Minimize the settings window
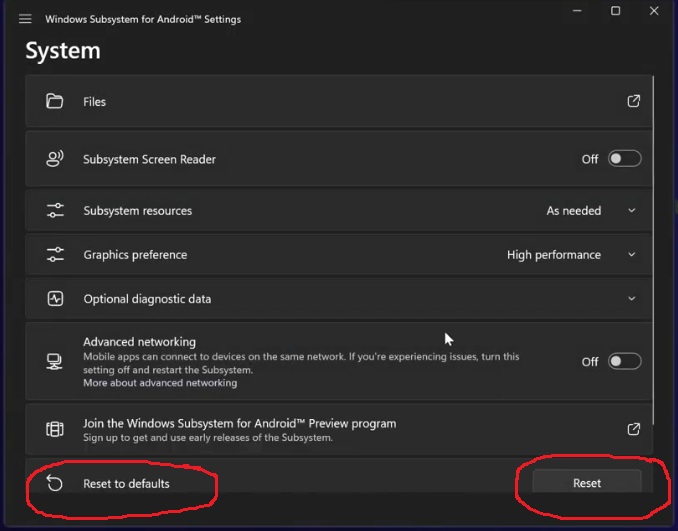Viewport: 678px width, 531px height. [577, 11]
